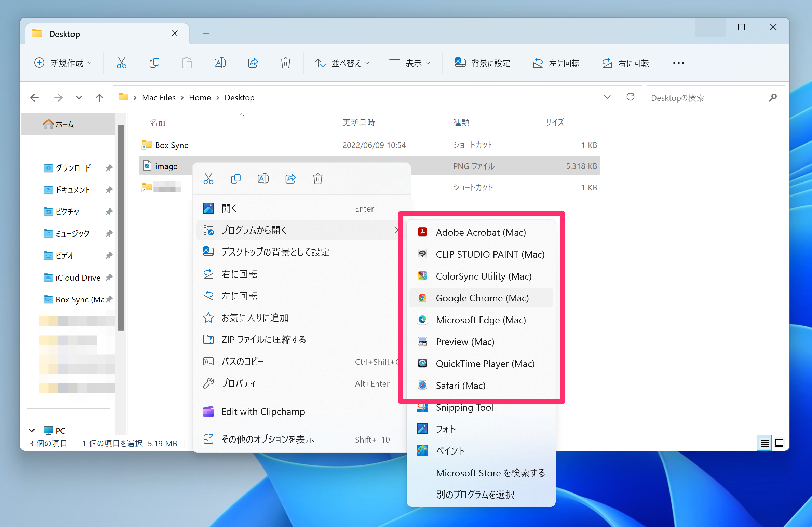Click the forward navigation arrow

(x=58, y=98)
